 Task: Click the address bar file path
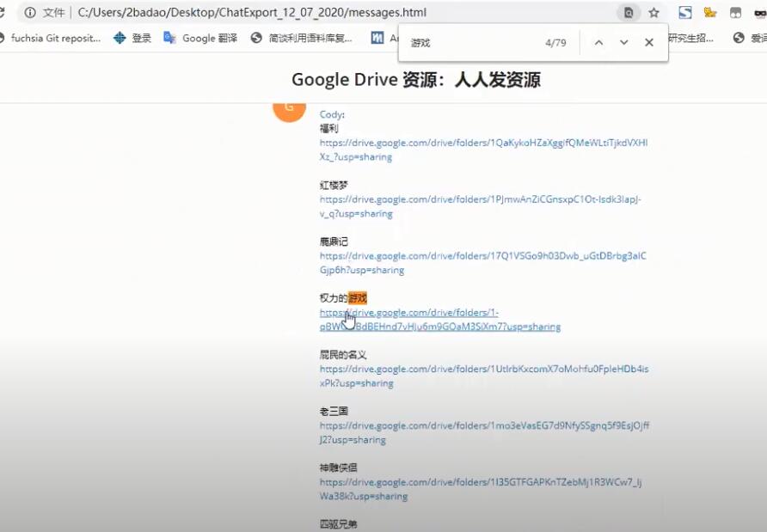252,13
